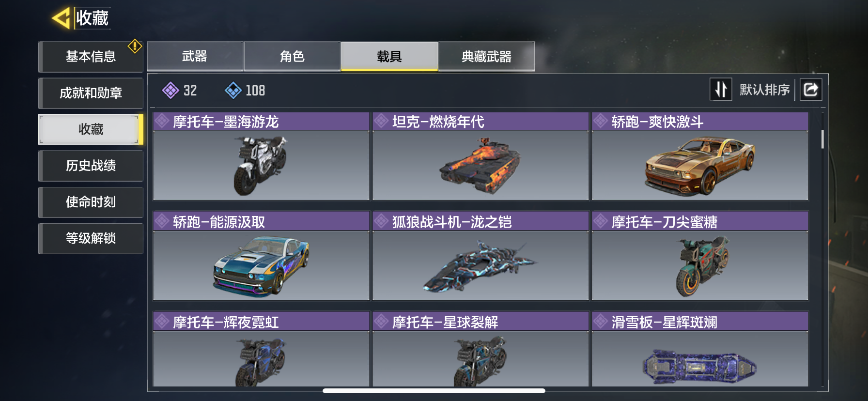Click rarity icon on 坦克-燃烧年代 card

[381, 121]
